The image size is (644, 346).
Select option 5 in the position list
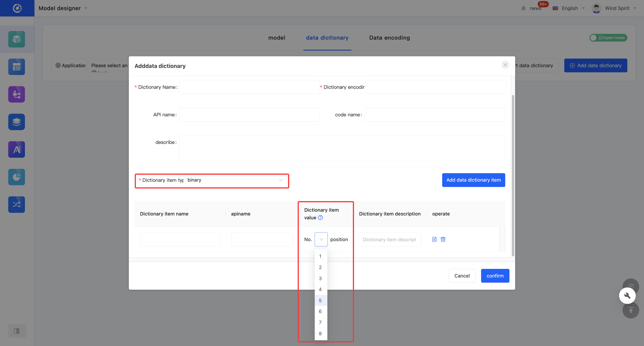click(x=320, y=301)
